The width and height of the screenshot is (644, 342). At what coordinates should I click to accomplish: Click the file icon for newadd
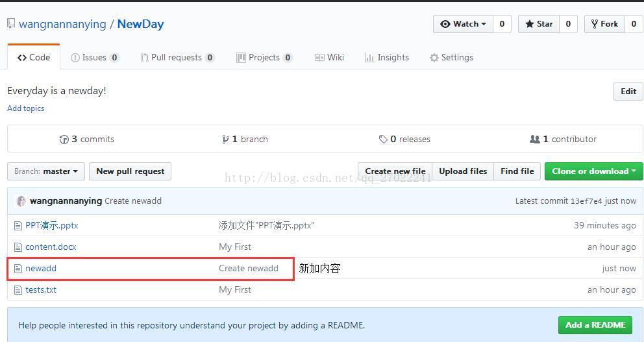click(x=18, y=269)
